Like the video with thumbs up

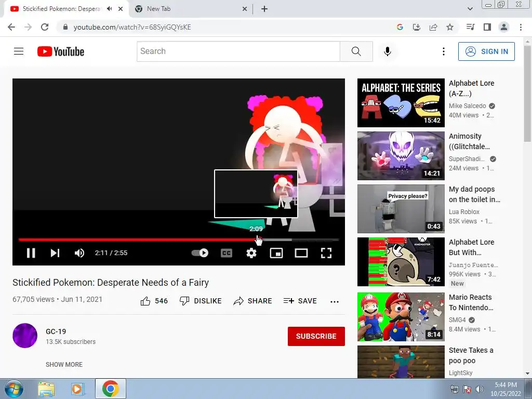pos(154,301)
